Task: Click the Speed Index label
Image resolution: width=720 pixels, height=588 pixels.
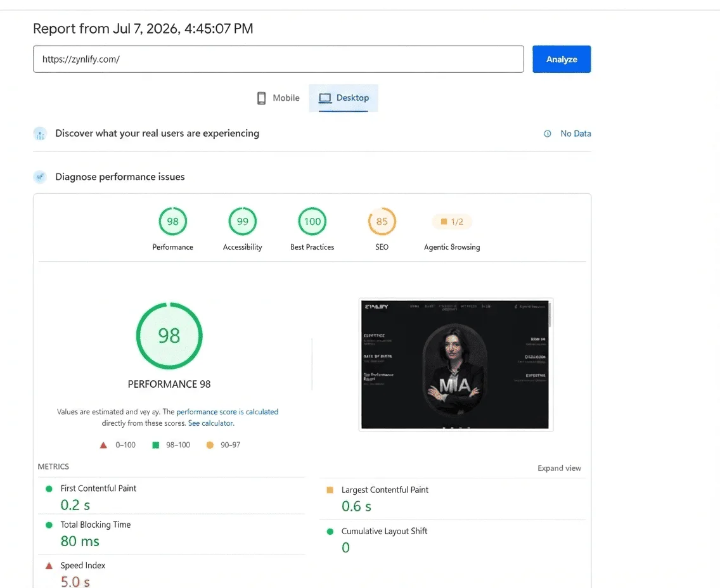Action: [82, 566]
